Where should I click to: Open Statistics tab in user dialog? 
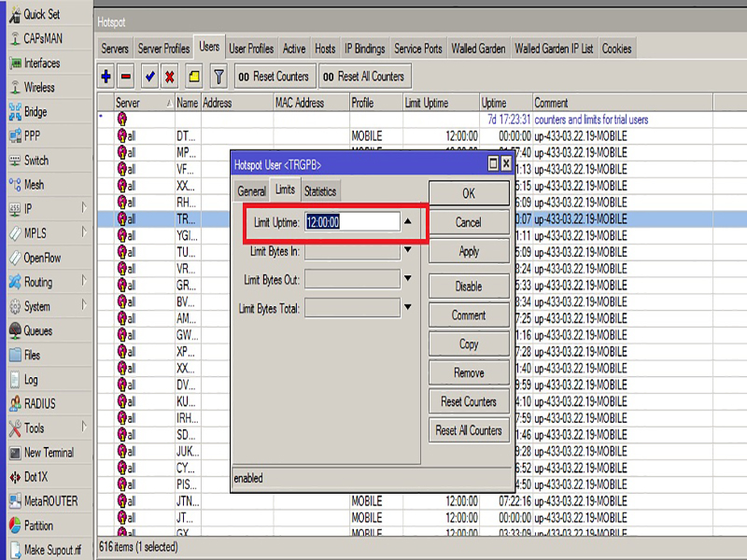pos(320,191)
